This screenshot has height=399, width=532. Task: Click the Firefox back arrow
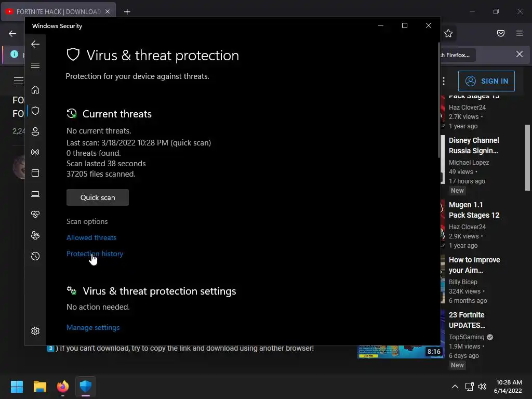12,34
